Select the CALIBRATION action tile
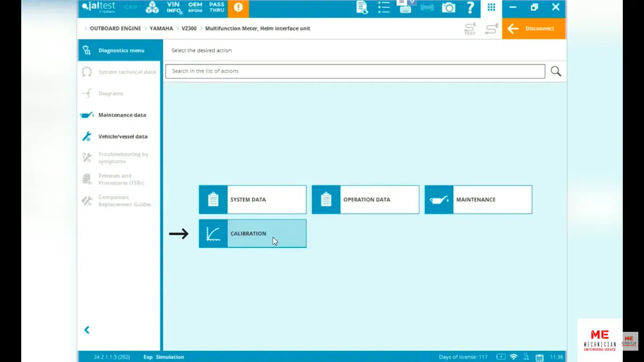The height and width of the screenshot is (362, 644). tap(252, 233)
